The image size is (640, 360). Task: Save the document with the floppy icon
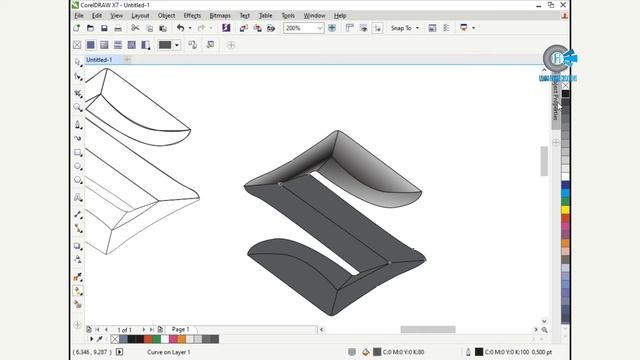pos(104,28)
